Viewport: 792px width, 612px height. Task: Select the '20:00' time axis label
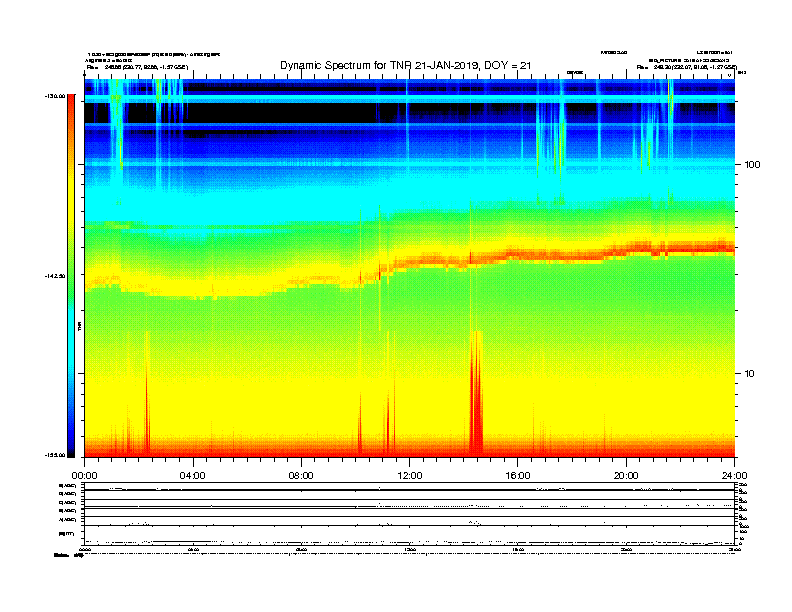[x=626, y=476]
